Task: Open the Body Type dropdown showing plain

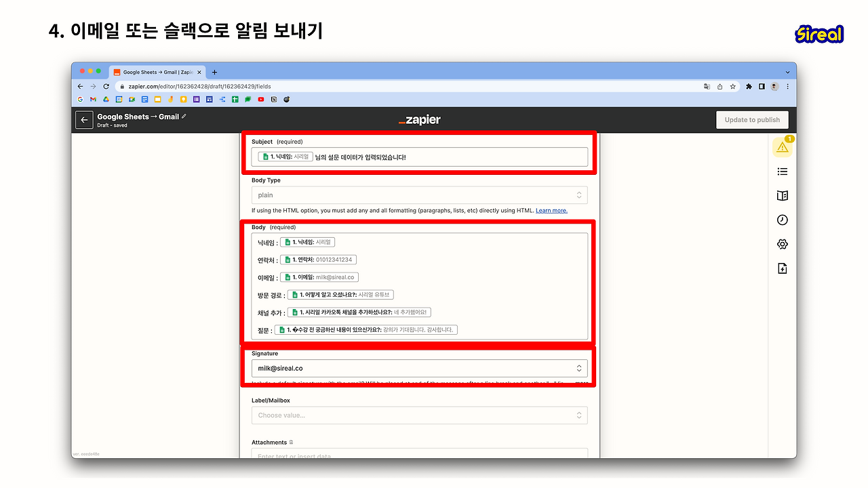Action: [420, 195]
